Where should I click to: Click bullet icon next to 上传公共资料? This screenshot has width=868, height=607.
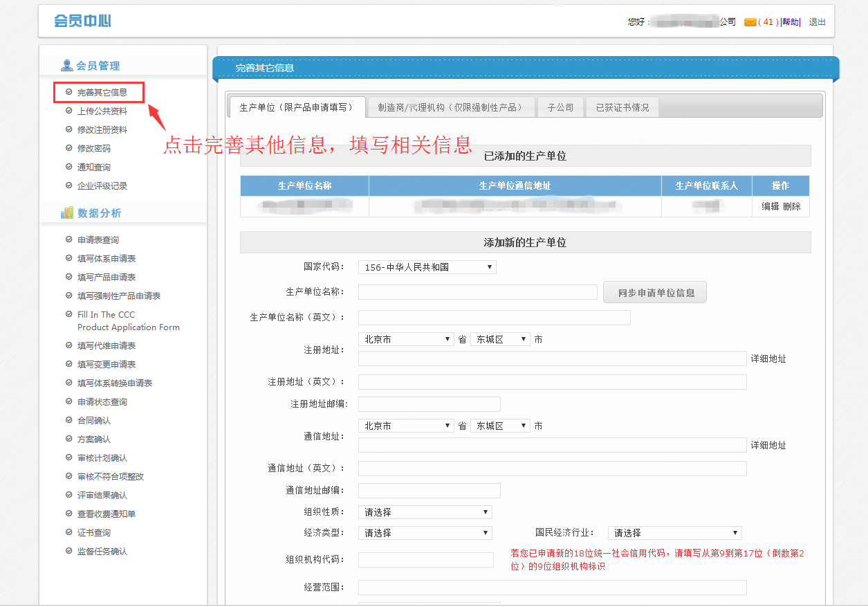point(68,111)
